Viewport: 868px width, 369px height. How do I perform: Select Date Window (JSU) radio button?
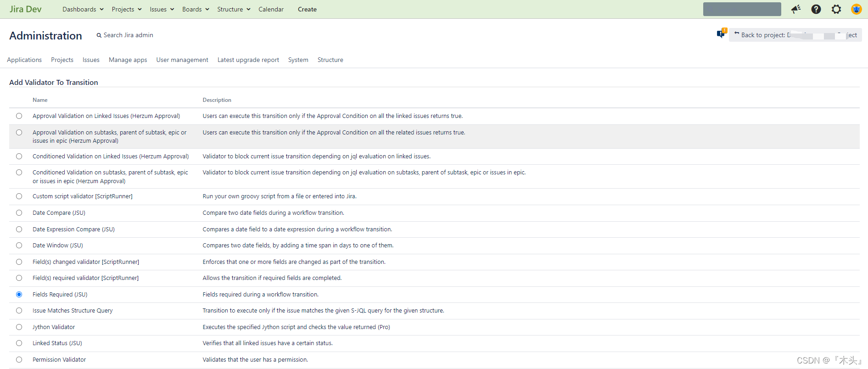(x=19, y=246)
